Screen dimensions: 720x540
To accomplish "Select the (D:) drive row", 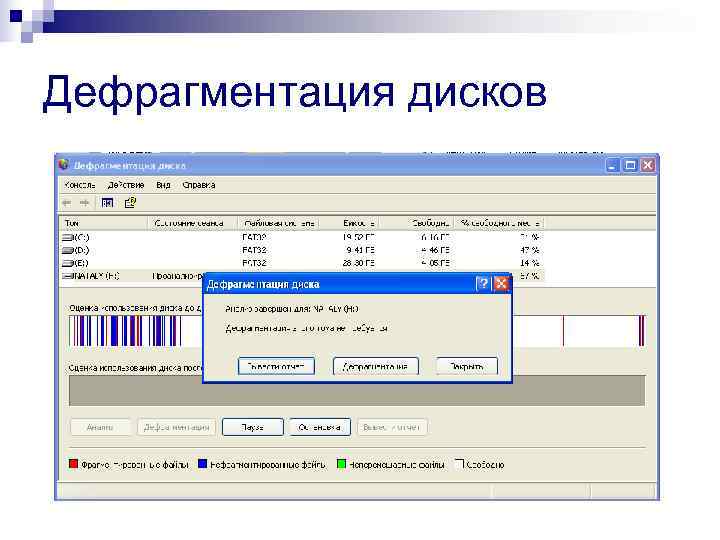I will coord(301,250).
